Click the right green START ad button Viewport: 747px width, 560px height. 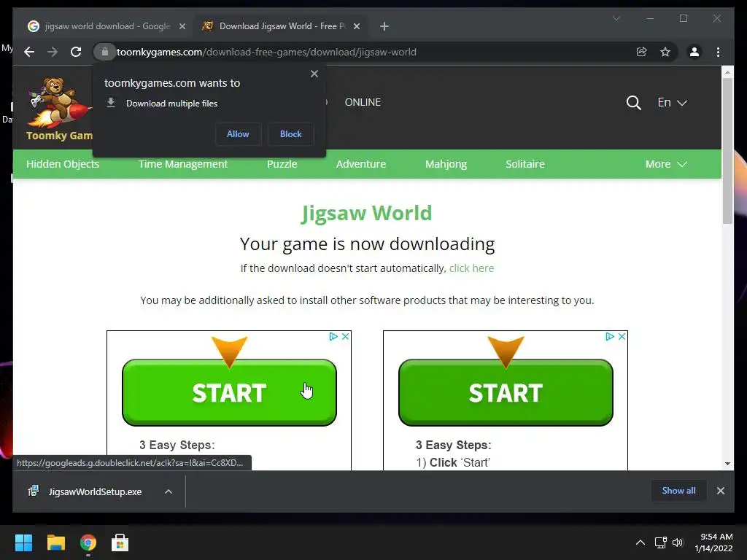pos(506,392)
